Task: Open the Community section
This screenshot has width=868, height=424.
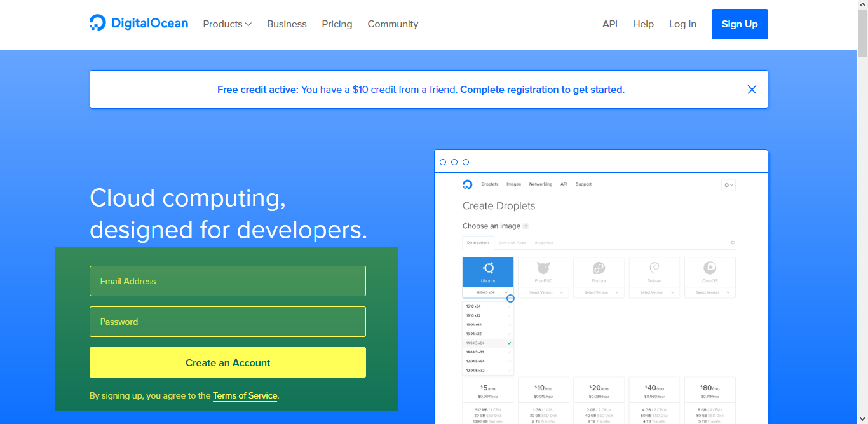Action: point(393,24)
